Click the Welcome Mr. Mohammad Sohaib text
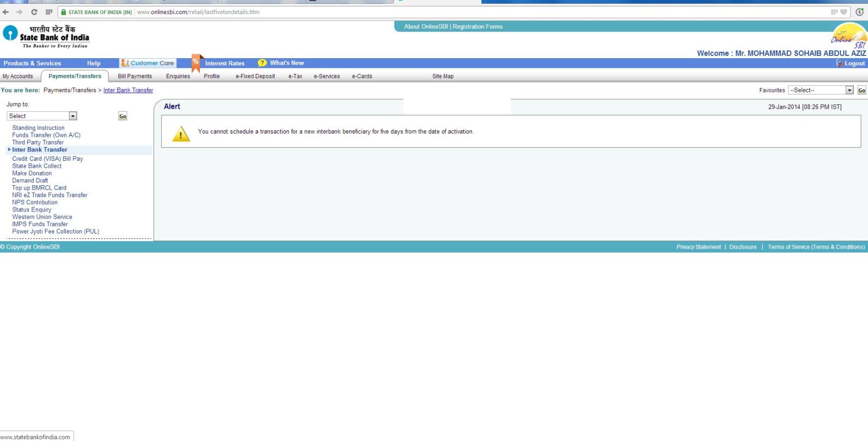The width and height of the screenshot is (868, 441). (x=782, y=53)
